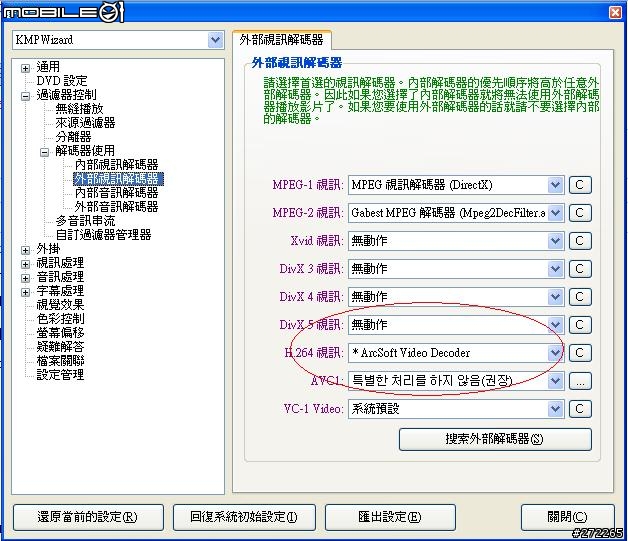Click the C button for DivX 4 視訊
The width and height of the screenshot is (628, 541).
pyautogui.click(x=580, y=297)
